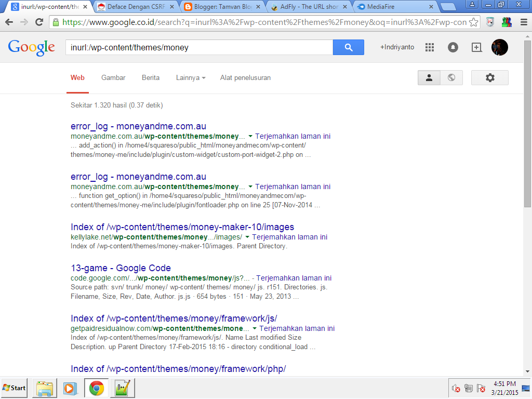Click the Action Center flag tray icon

481,388
